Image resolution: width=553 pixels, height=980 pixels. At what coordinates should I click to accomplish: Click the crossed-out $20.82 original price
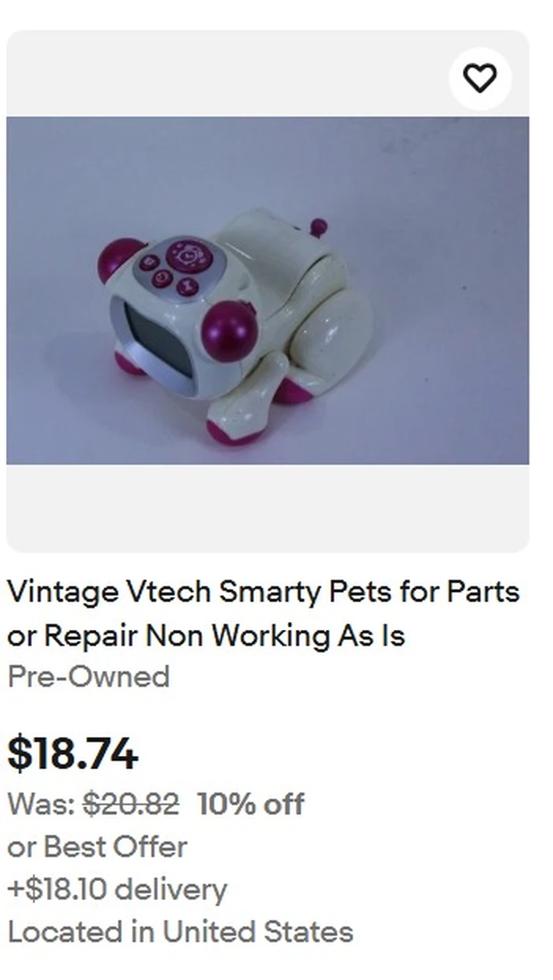tap(130, 805)
